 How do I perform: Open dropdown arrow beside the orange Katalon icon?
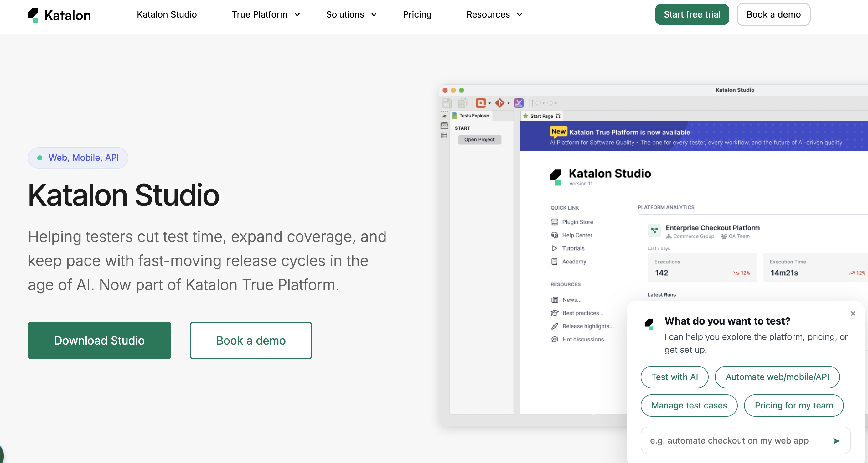point(490,103)
